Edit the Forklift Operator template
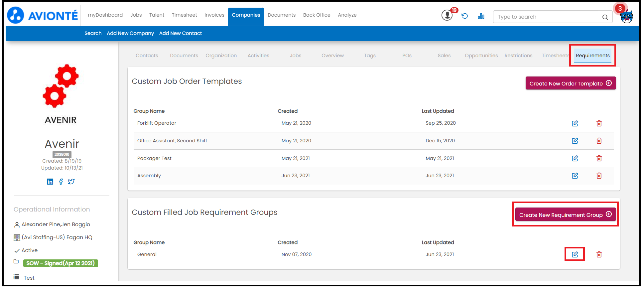The height and width of the screenshot is (291, 644). [x=575, y=123]
